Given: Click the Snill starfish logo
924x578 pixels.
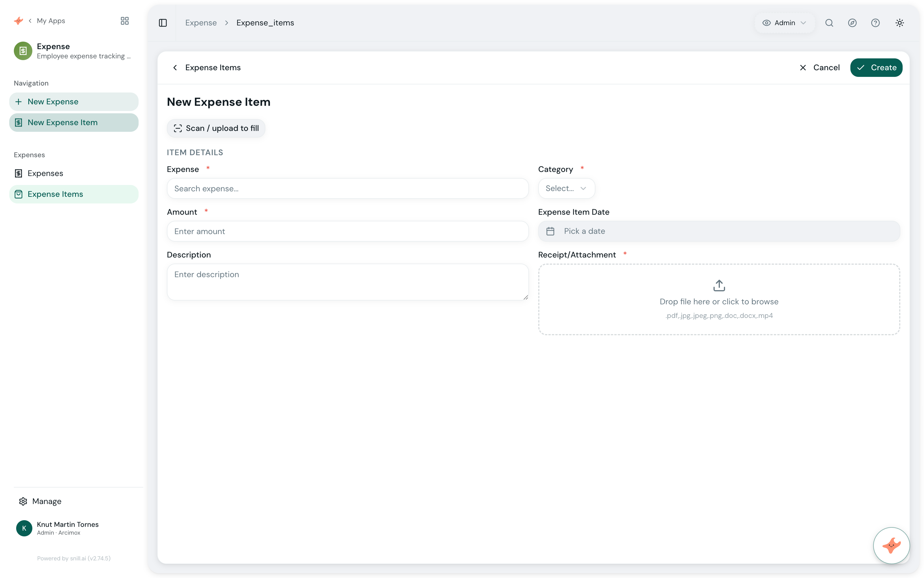Looking at the screenshot, I should (18, 21).
